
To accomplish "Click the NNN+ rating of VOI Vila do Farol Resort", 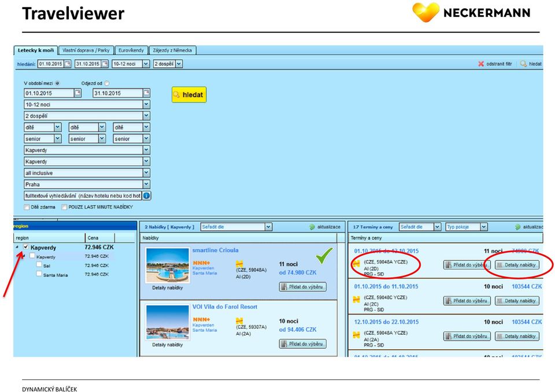I will 201,319.
